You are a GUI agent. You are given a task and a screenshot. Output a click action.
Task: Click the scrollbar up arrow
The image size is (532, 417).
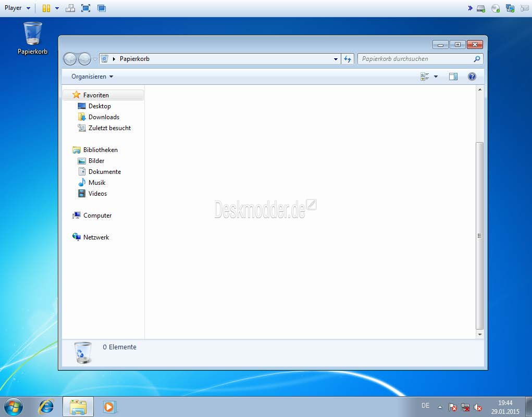tap(480, 90)
